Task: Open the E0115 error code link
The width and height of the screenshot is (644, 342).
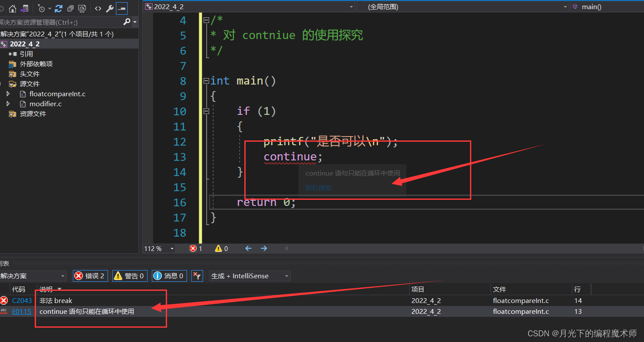Action: coord(22,311)
